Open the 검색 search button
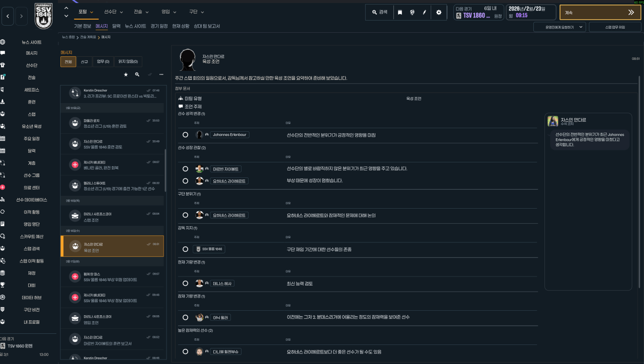The height and width of the screenshot is (364, 644). [380, 12]
